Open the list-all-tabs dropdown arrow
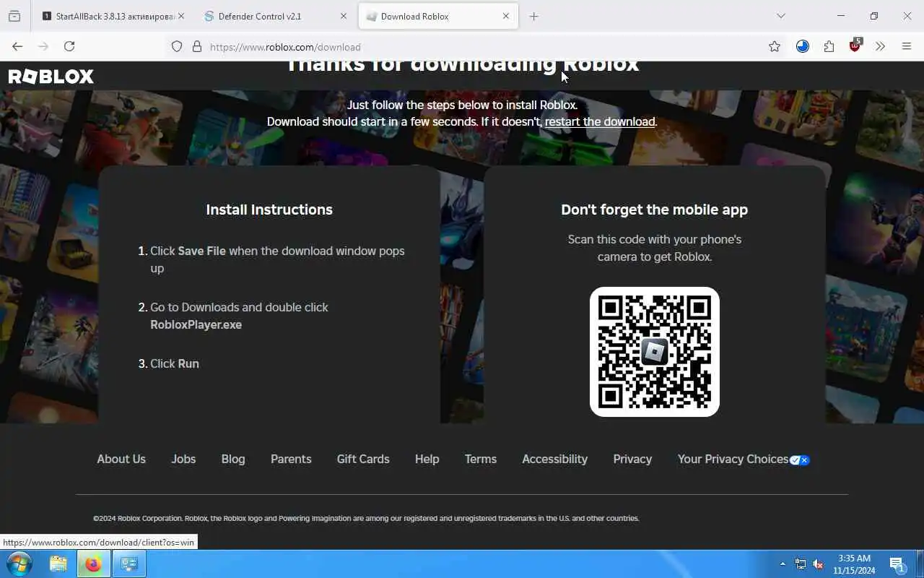 (x=780, y=16)
